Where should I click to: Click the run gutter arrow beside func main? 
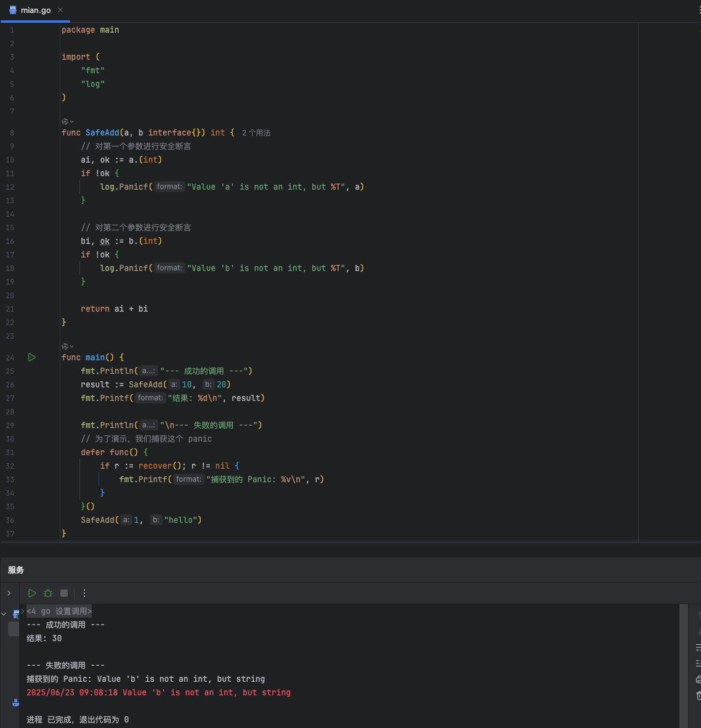coord(31,357)
